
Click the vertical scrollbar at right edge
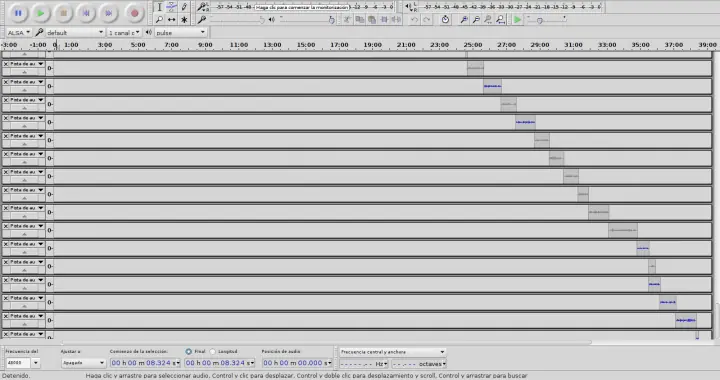coord(717,320)
